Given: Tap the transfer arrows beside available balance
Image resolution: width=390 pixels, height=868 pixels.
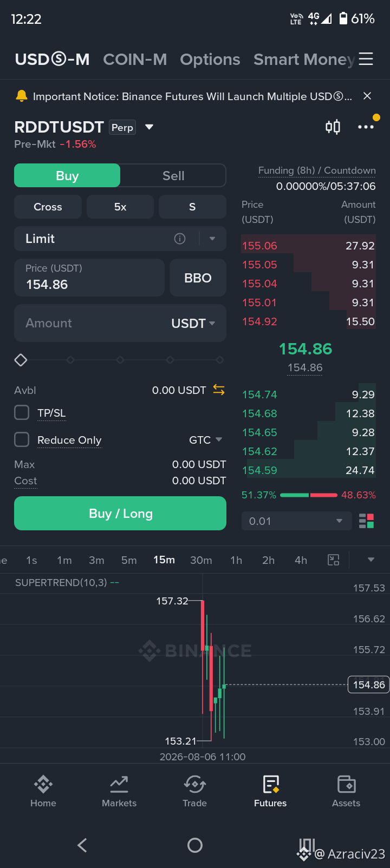Looking at the screenshot, I should (x=219, y=390).
